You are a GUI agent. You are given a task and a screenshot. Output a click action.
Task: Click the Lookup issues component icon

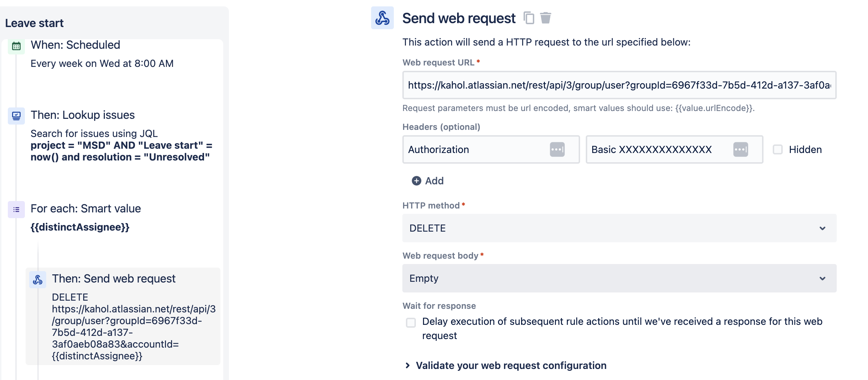pos(16,116)
